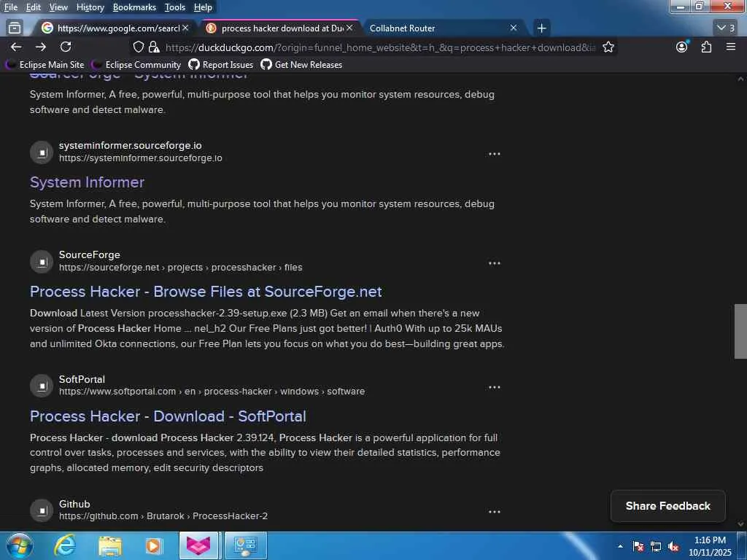Image resolution: width=747 pixels, height=560 pixels.
Task: Click the SourceForge result favicon
Action: coord(42,262)
